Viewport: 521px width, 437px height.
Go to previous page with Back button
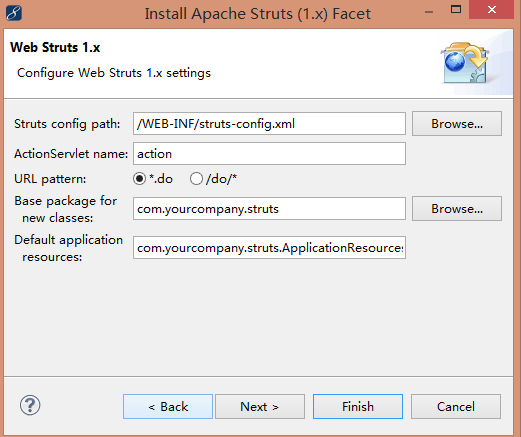tap(168, 407)
